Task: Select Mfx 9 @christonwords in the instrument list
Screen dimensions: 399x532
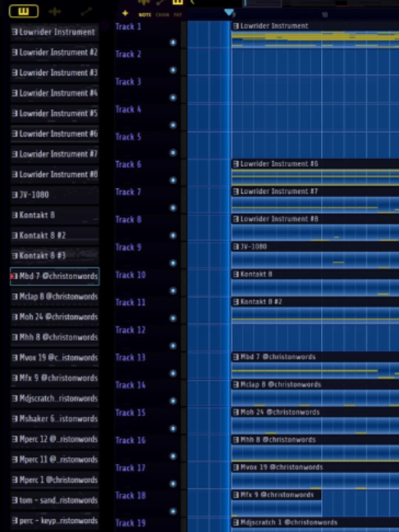Action: 55,378
